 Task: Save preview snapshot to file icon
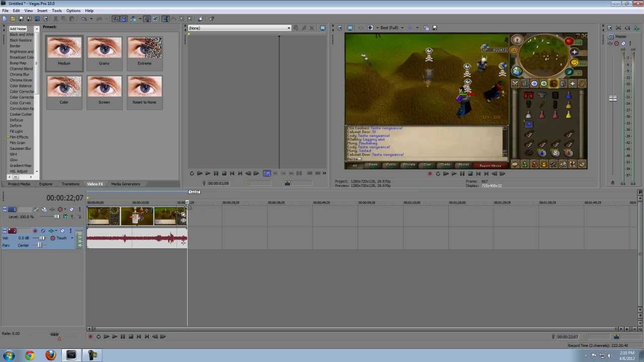tap(435, 28)
